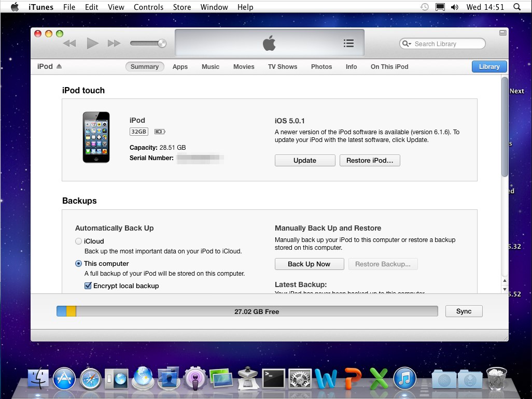Click the blue segment of capacity bar

[61, 311]
